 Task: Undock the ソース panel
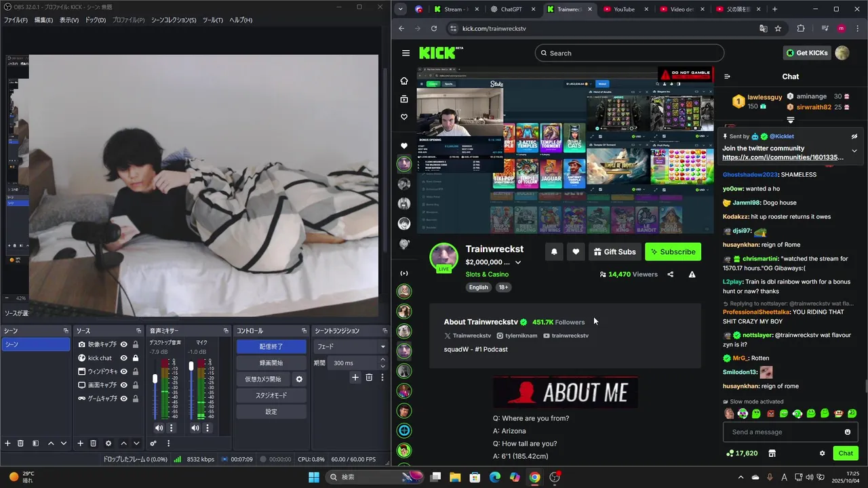[x=139, y=331]
